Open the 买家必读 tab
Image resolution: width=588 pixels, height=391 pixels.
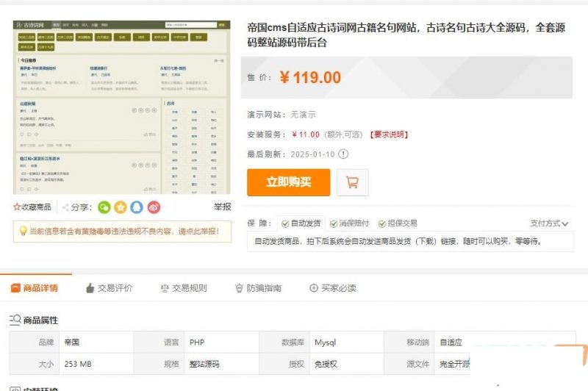tap(333, 288)
